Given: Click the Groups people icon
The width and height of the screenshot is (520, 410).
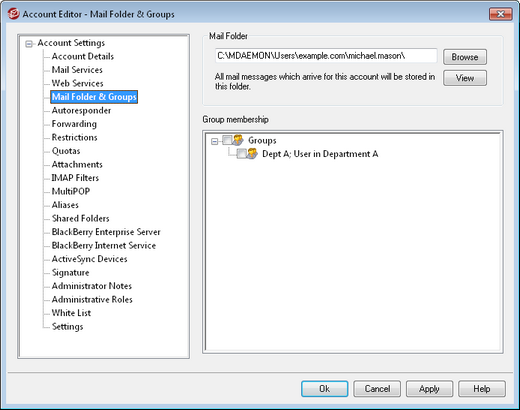Looking at the screenshot, I should [238, 140].
